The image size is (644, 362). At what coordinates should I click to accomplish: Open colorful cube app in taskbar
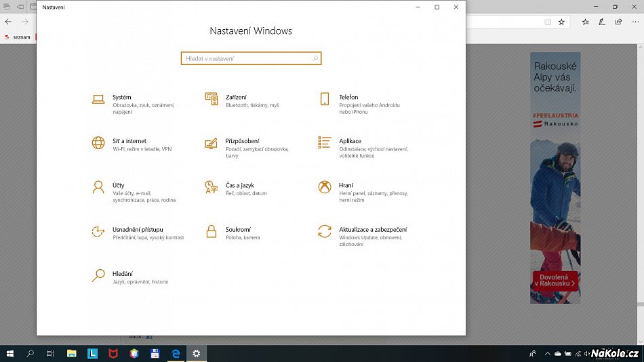[134, 353]
